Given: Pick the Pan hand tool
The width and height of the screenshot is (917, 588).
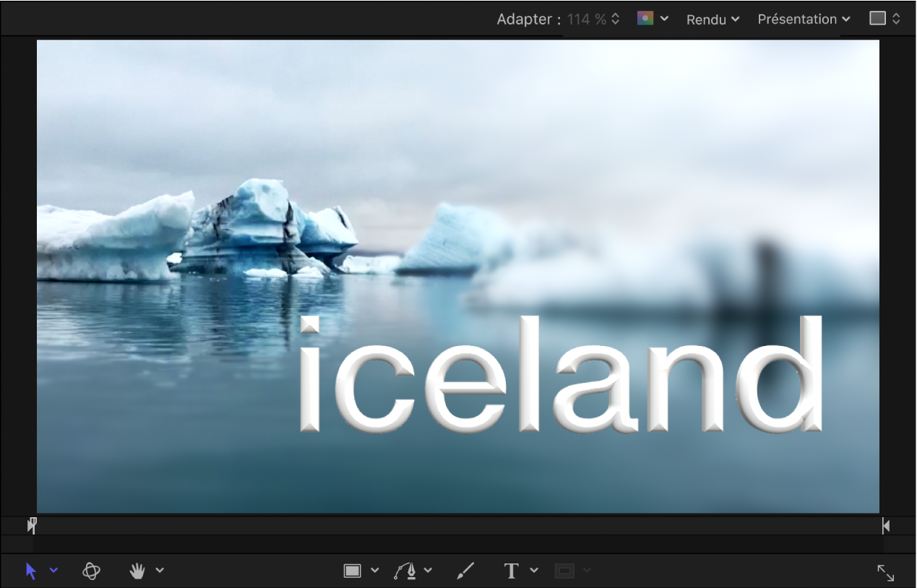Looking at the screenshot, I should [137, 571].
